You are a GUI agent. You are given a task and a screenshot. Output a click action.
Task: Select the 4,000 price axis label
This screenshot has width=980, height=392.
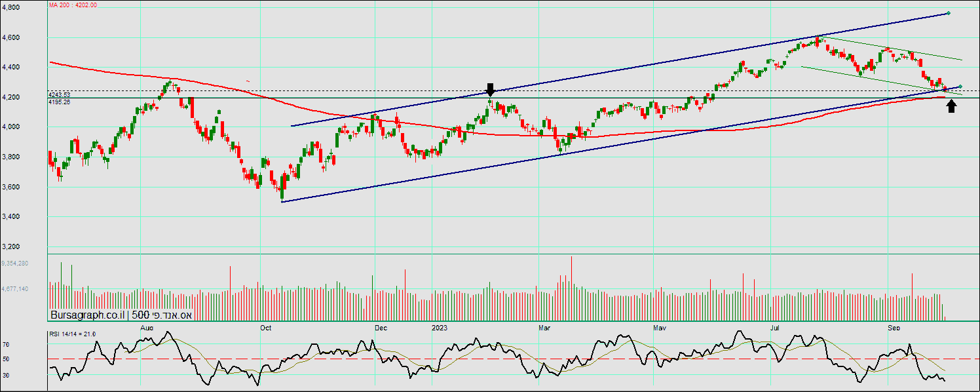pos(10,127)
